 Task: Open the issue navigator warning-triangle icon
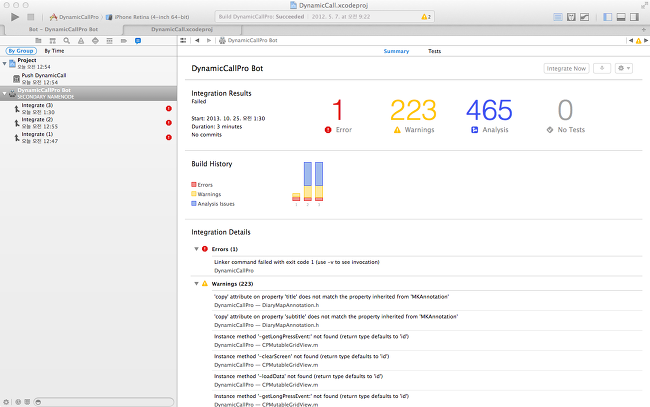point(81,41)
